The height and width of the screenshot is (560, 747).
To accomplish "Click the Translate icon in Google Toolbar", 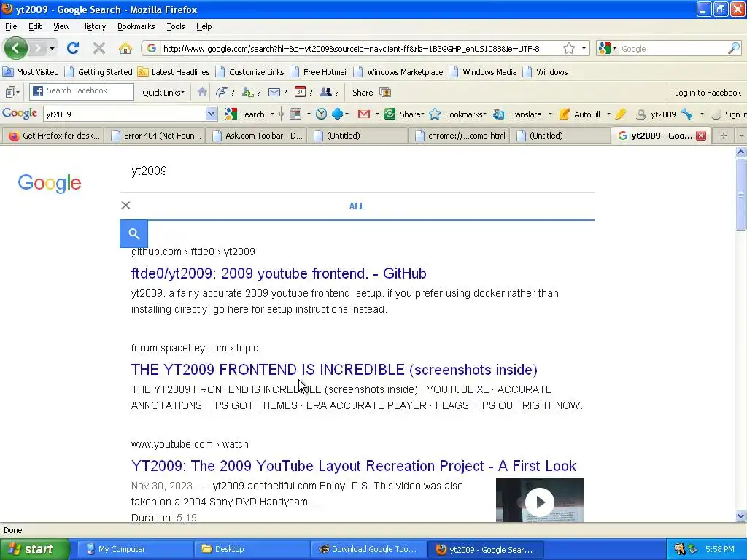I will coord(498,114).
